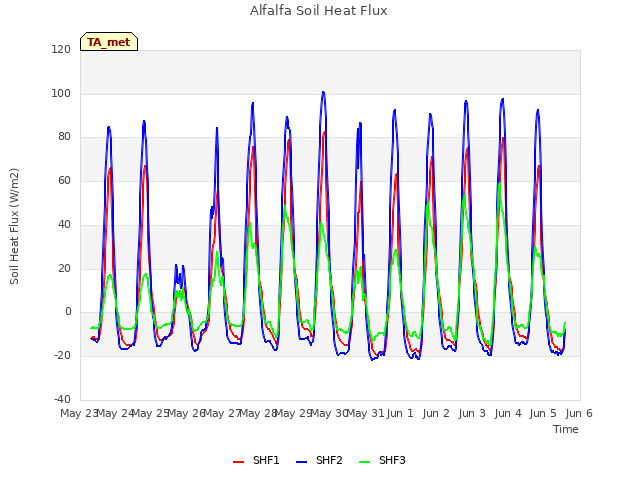Click the x-axis label Jun 2

click(x=436, y=413)
